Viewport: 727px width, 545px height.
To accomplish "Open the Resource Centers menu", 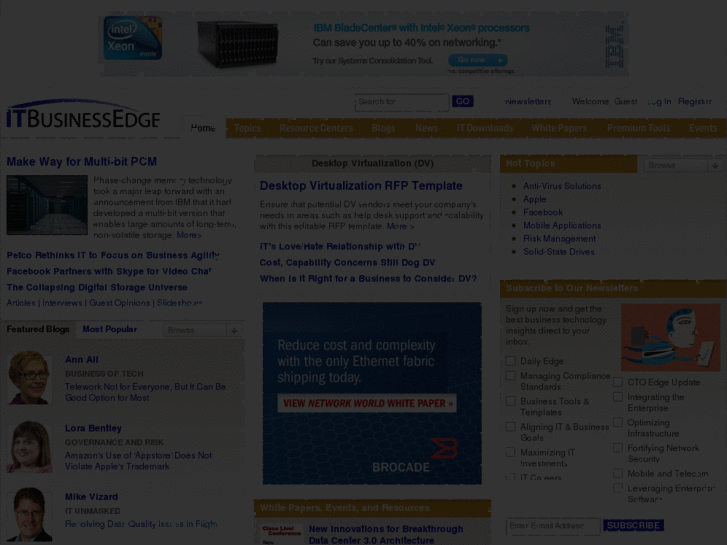I will (316, 128).
